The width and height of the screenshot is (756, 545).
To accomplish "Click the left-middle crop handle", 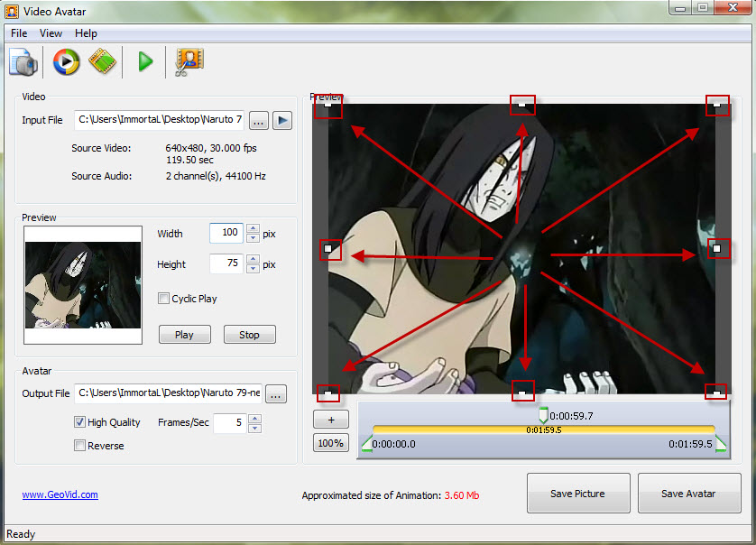I will pos(328,249).
